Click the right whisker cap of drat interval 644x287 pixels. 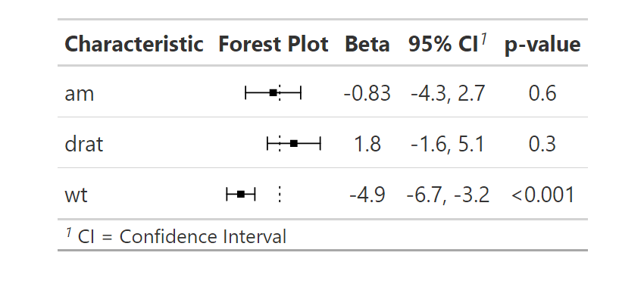(320, 143)
